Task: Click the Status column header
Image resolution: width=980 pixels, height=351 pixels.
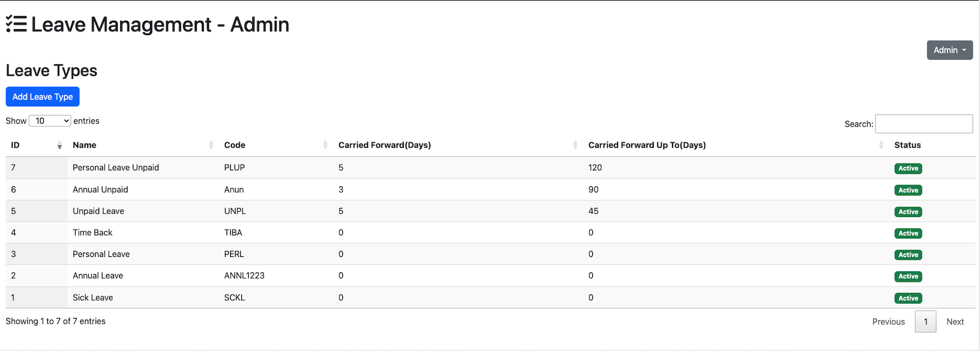Action: 907,145
